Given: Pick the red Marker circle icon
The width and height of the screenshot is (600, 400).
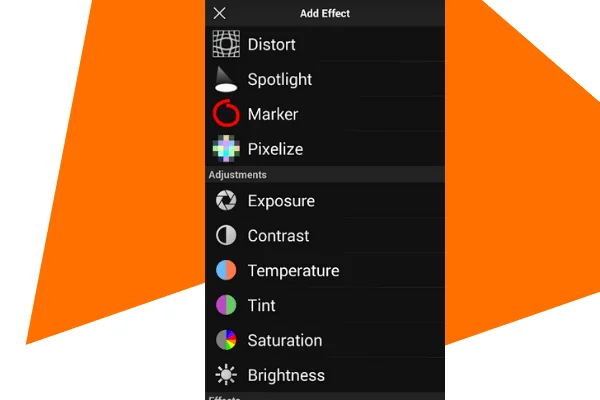Looking at the screenshot, I should coord(226,113).
